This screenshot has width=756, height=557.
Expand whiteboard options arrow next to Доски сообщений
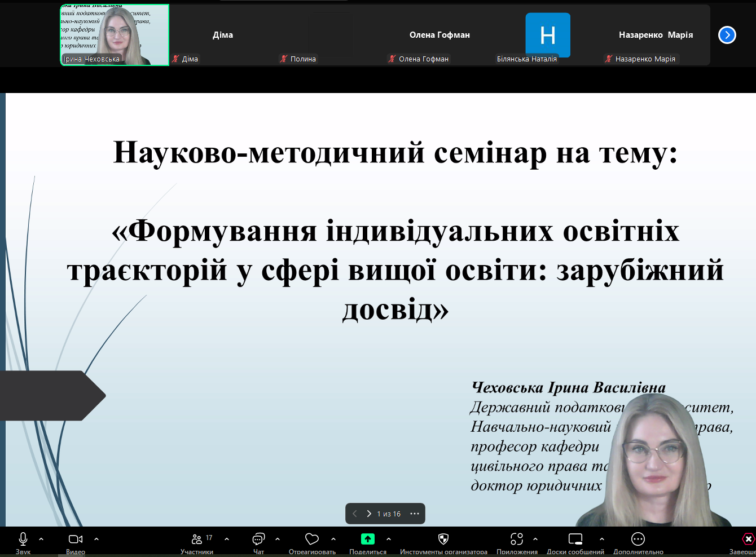pyautogui.click(x=602, y=539)
